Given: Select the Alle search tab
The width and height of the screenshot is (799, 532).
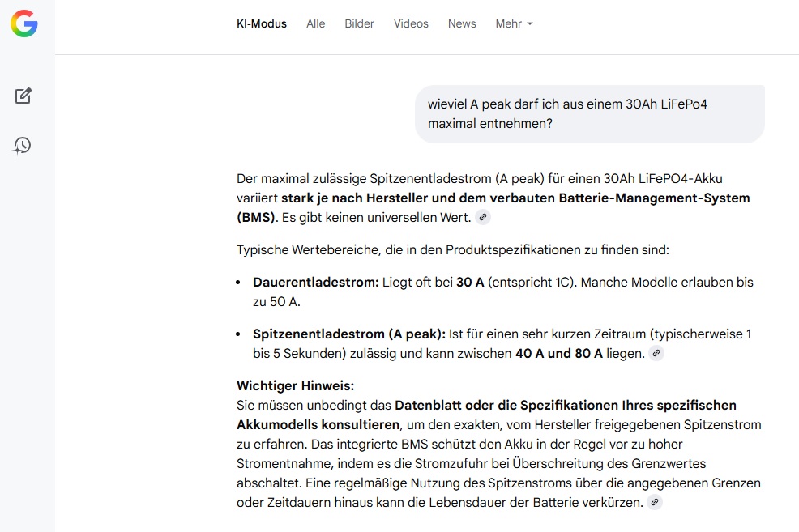Looking at the screenshot, I should pyautogui.click(x=315, y=23).
